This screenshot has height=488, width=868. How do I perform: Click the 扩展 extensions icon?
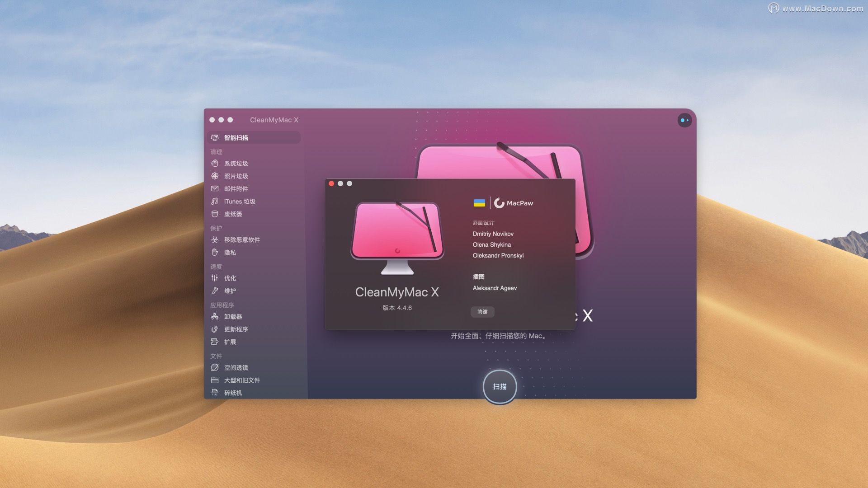215,342
